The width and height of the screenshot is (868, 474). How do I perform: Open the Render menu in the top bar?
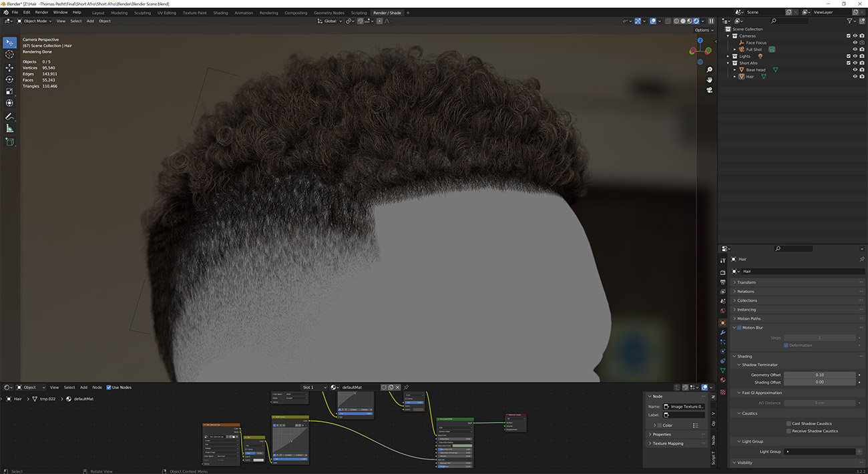41,12
